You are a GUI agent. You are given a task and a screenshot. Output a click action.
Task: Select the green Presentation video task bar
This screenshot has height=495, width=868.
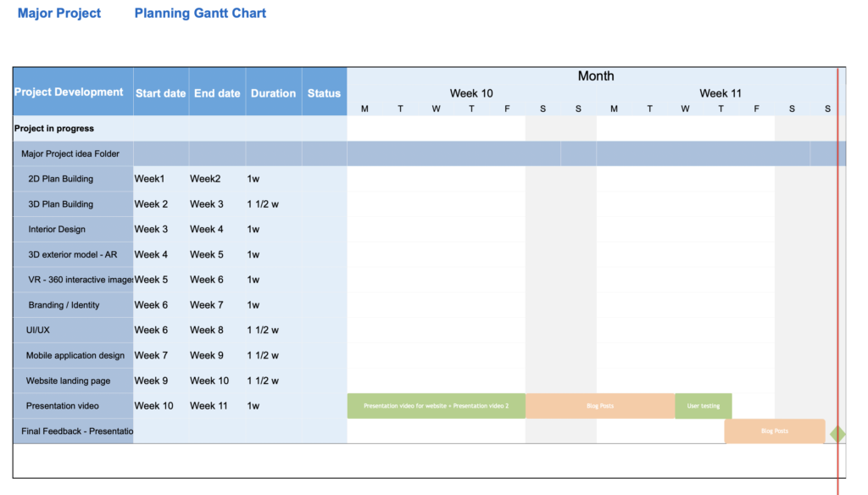pyautogui.click(x=437, y=406)
